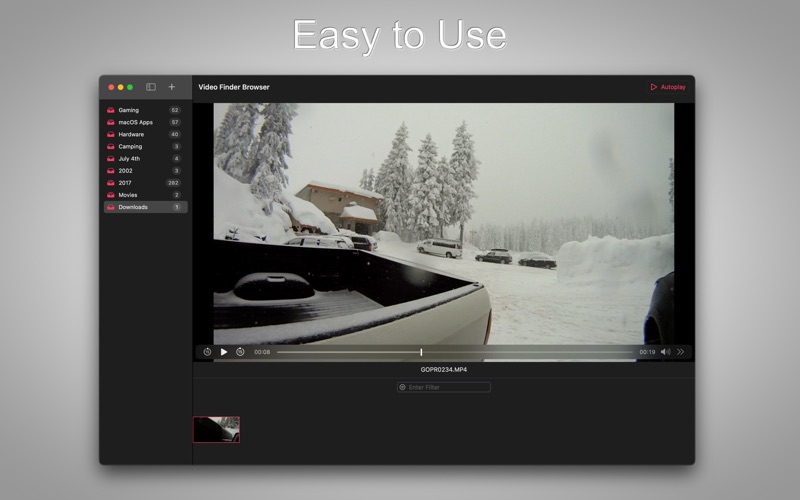Click the 52 count badge for Gaming

pyautogui.click(x=174, y=110)
